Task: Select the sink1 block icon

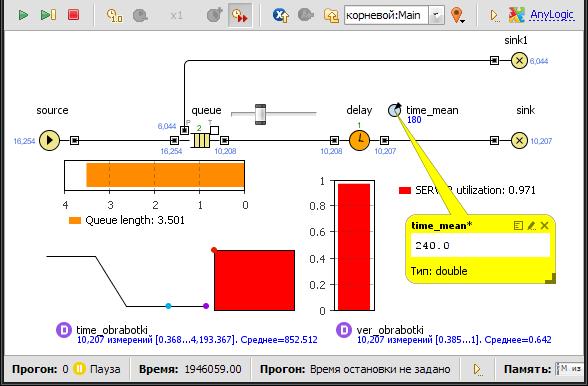Action: (519, 60)
